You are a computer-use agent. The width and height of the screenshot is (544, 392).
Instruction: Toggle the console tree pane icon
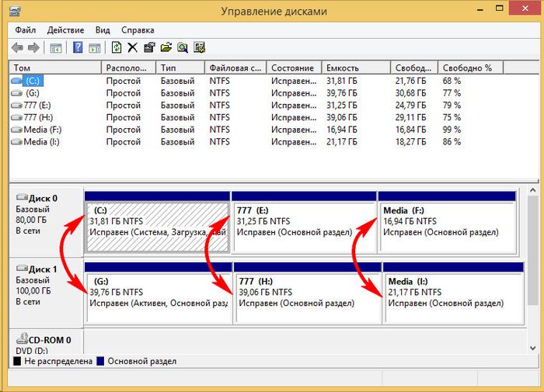tap(55, 48)
